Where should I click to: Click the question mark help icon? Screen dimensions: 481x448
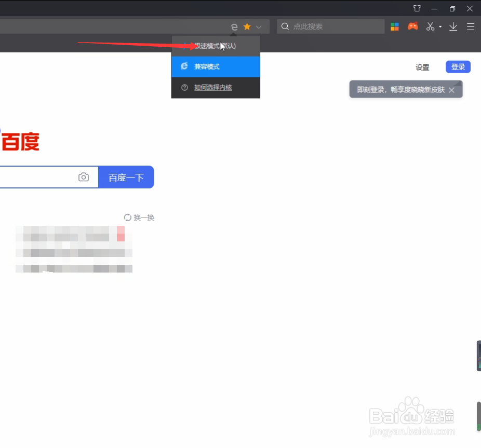(x=184, y=87)
